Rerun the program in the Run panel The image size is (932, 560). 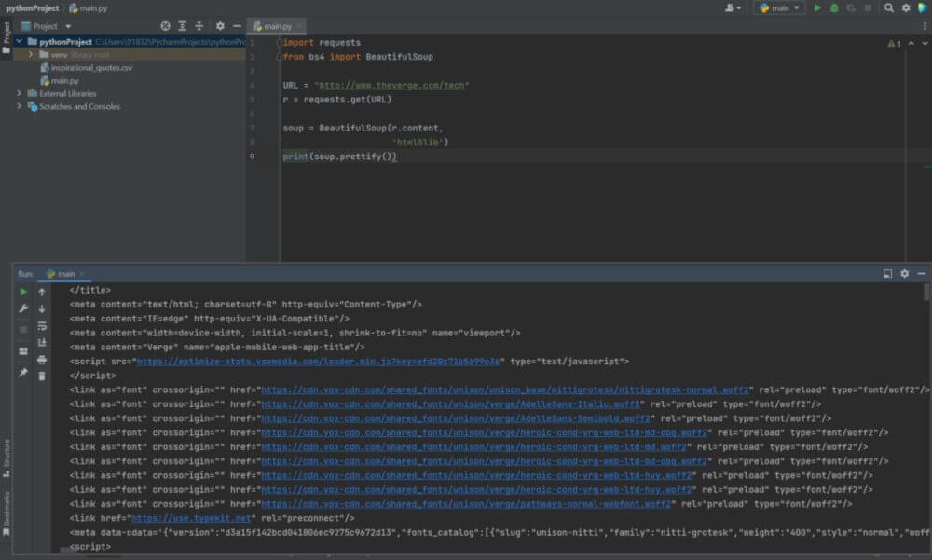pos(22,292)
